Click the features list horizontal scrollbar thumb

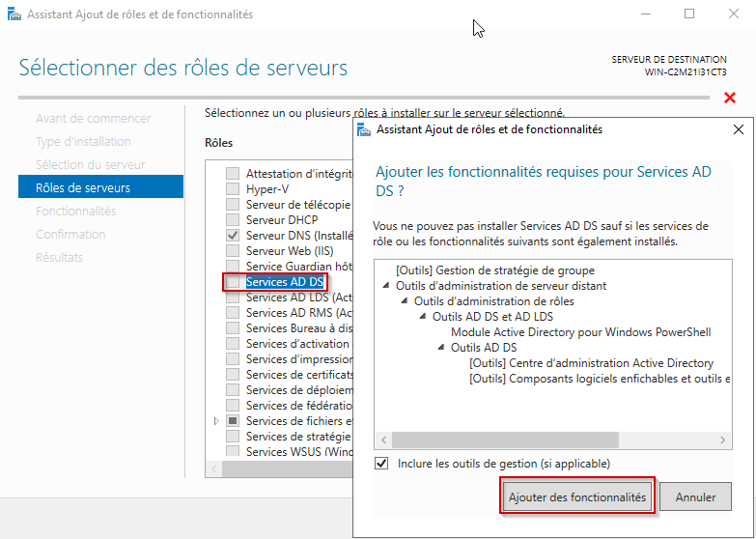[505, 440]
